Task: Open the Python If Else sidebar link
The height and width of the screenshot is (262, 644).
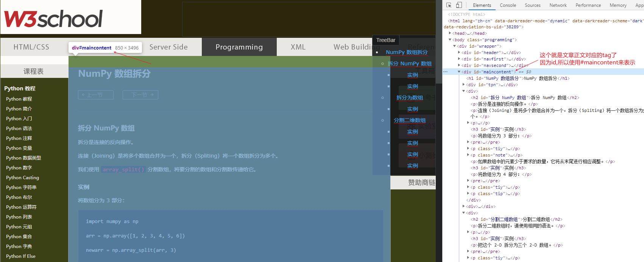Action: pos(21,256)
